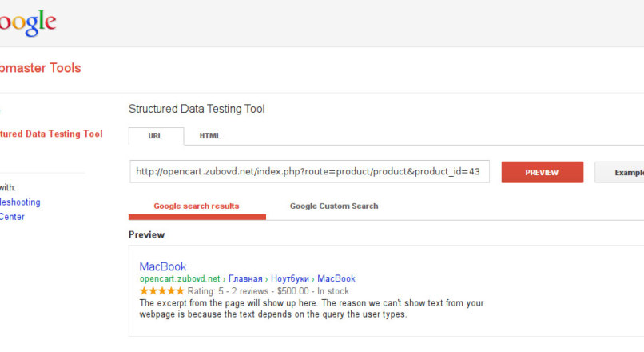
Task: Click the five-star rating icons
Action: 162,290
